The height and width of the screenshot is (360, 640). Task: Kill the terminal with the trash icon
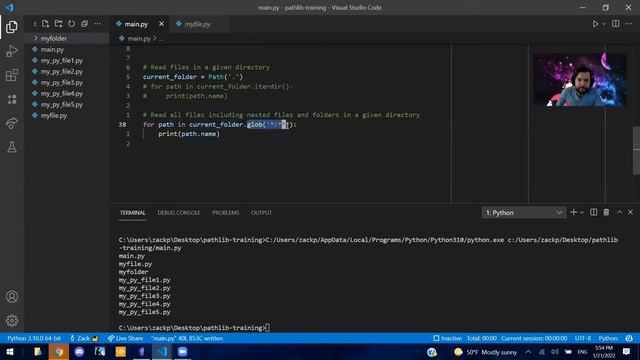coord(606,212)
